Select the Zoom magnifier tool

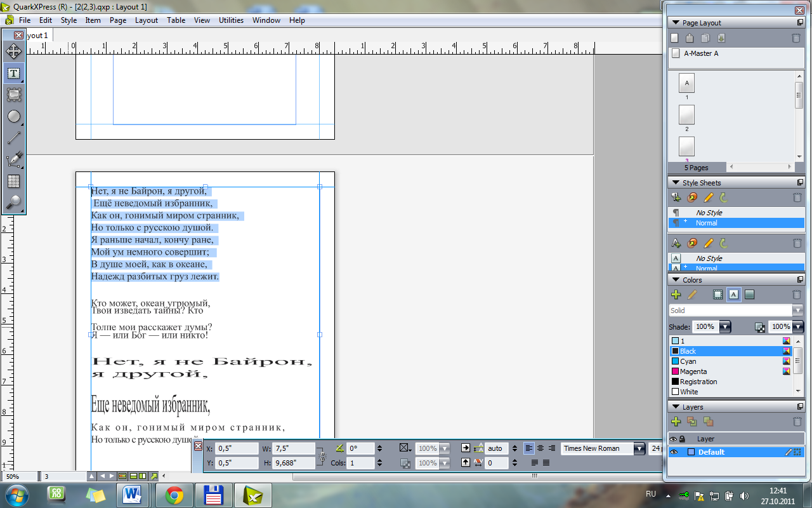coord(13,203)
